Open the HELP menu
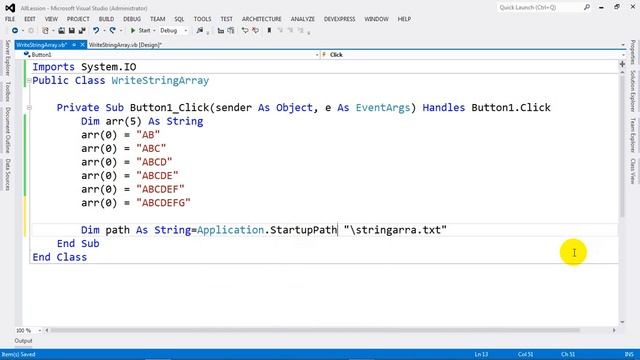640x360 pixels. [x=404, y=19]
